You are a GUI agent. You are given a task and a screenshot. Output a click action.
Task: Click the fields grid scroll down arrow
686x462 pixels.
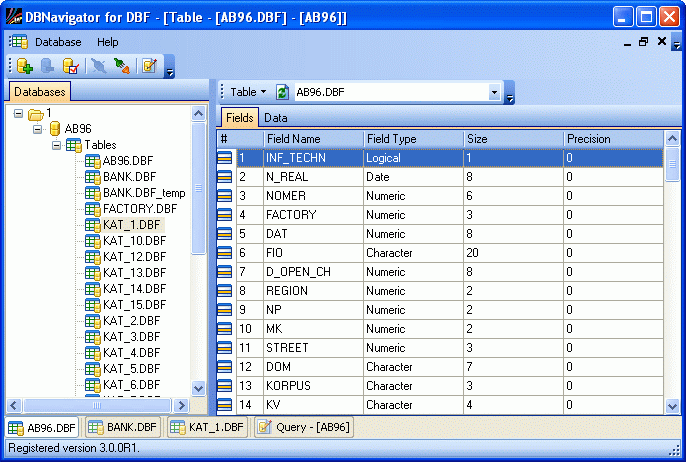click(x=672, y=406)
